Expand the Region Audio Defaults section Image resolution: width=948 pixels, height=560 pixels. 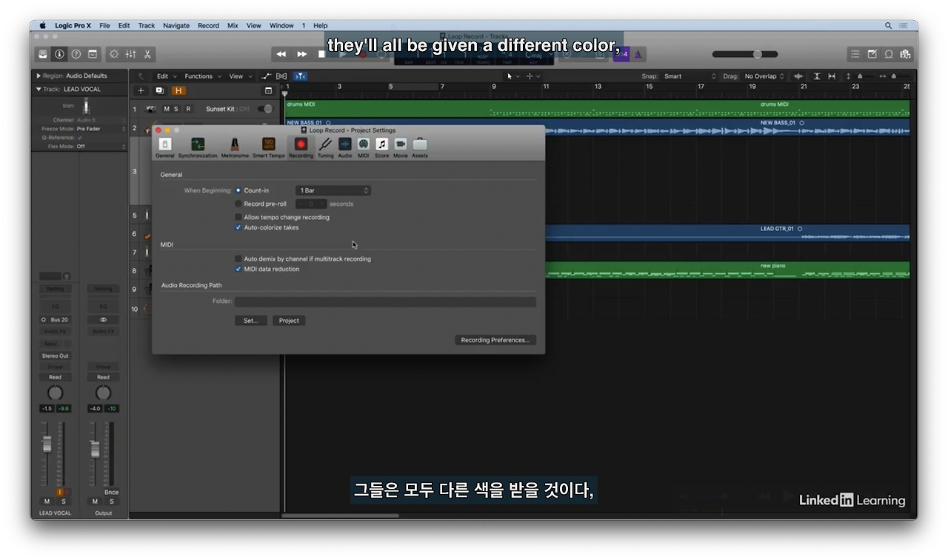coord(39,76)
